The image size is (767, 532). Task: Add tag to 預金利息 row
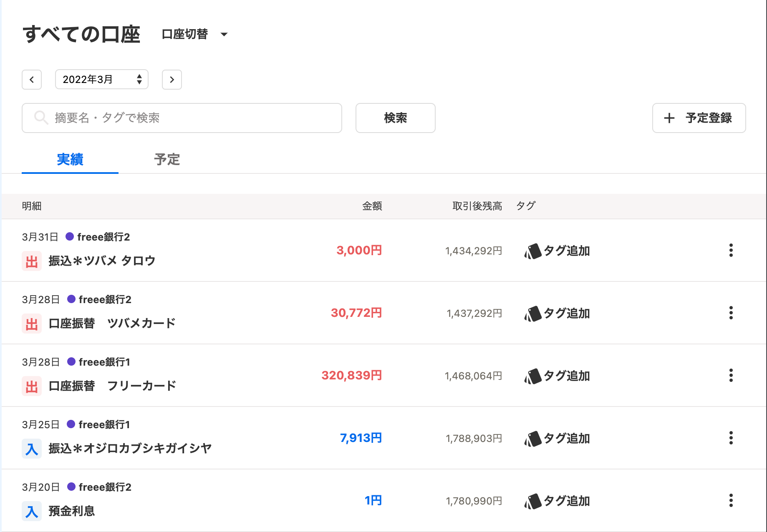point(557,501)
